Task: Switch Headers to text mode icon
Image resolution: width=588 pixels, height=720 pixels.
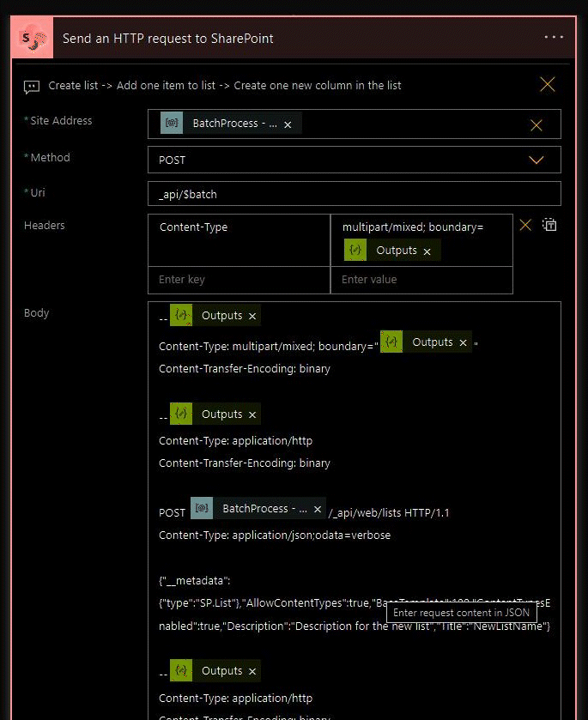Action: click(549, 225)
